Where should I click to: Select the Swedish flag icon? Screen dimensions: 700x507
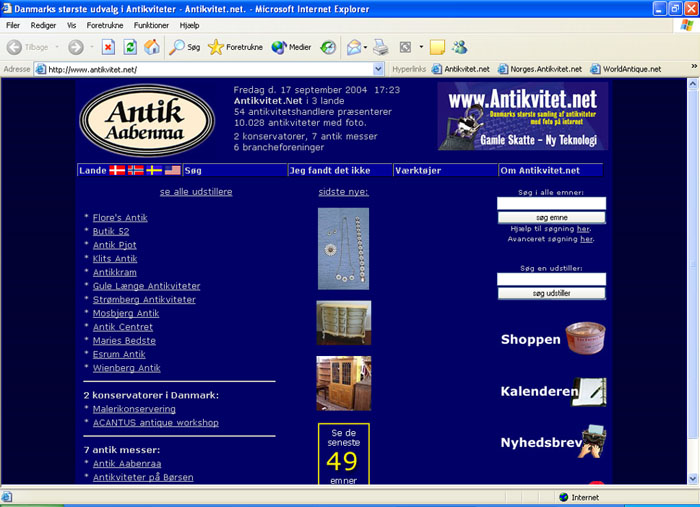click(x=154, y=171)
